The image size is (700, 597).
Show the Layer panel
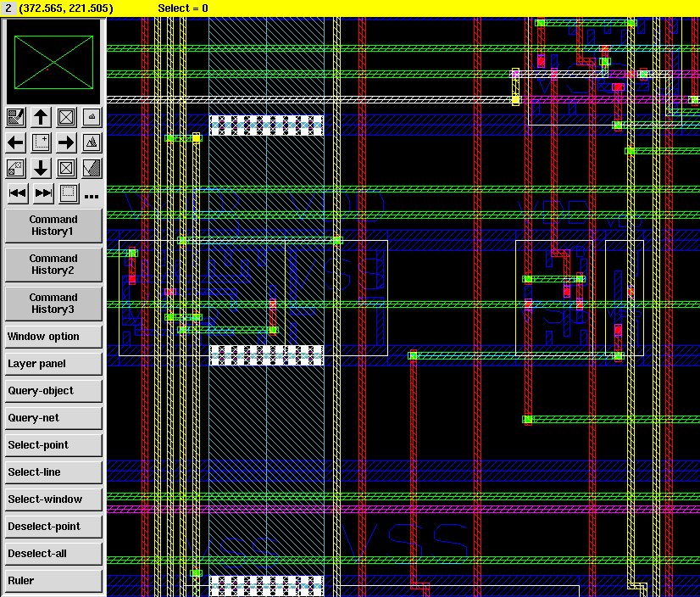(x=53, y=364)
